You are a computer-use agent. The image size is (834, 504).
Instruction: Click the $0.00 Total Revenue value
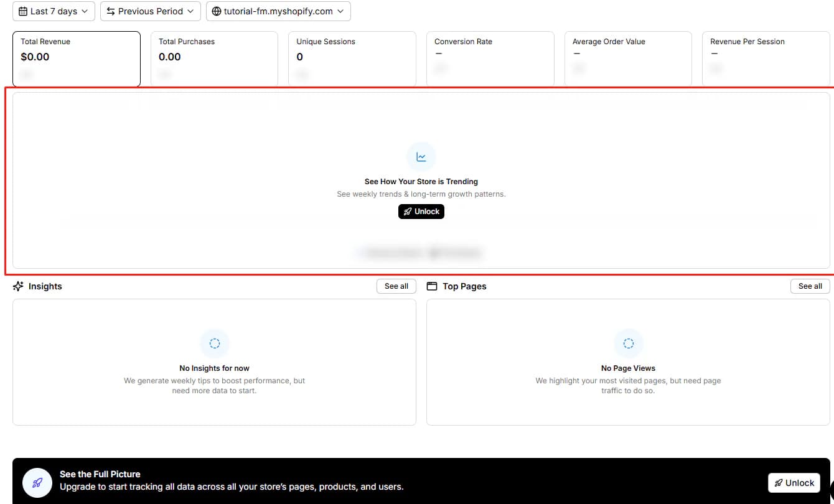click(x=35, y=57)
